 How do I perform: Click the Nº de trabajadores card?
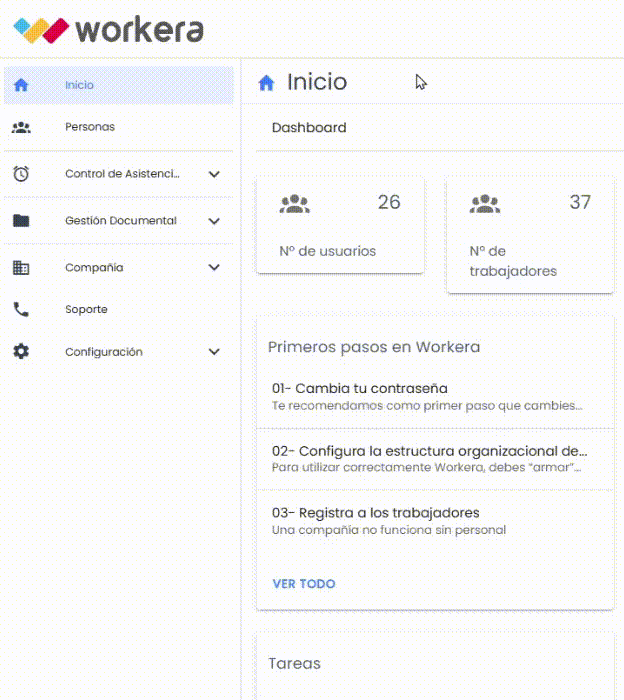coord(530,236)
